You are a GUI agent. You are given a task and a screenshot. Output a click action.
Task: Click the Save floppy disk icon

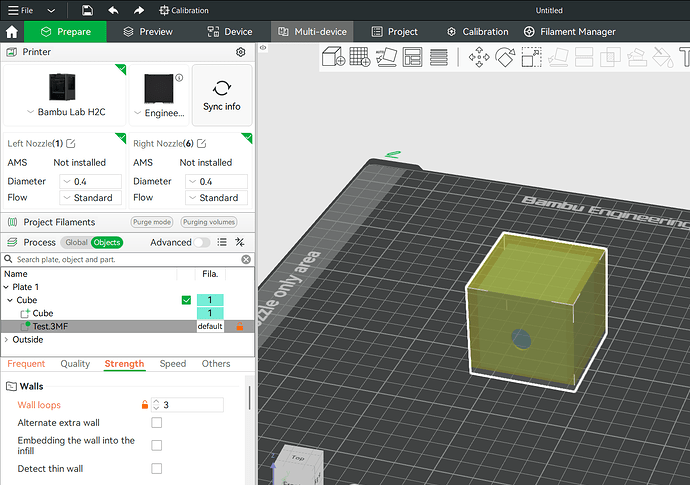pos(87,10)
